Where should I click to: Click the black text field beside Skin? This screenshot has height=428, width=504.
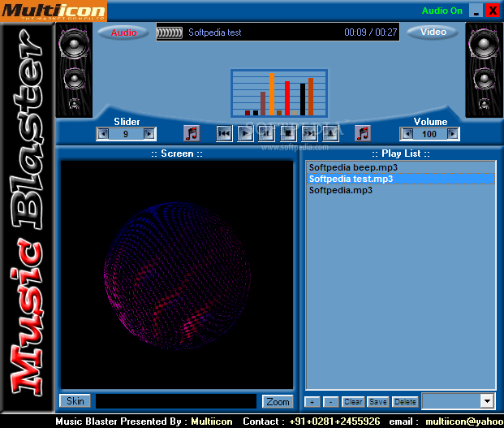coord(176,401)
